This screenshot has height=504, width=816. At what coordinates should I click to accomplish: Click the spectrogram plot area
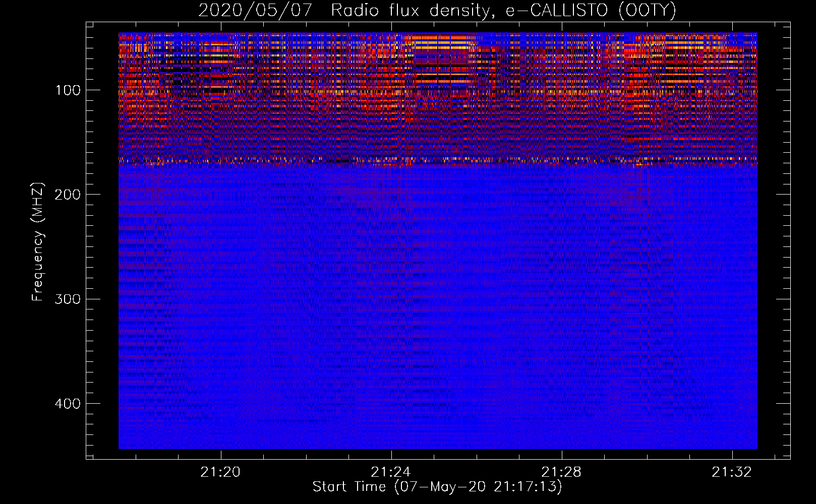[438, 240]
